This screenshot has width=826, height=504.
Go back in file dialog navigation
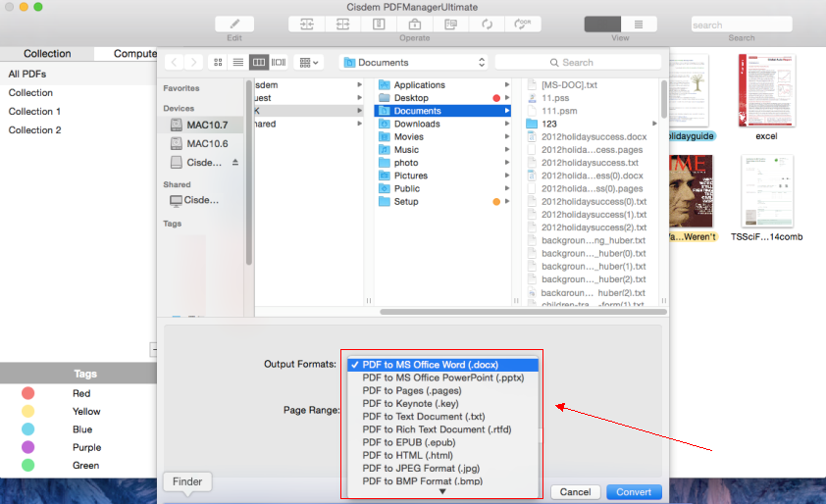tap(174, 62)
